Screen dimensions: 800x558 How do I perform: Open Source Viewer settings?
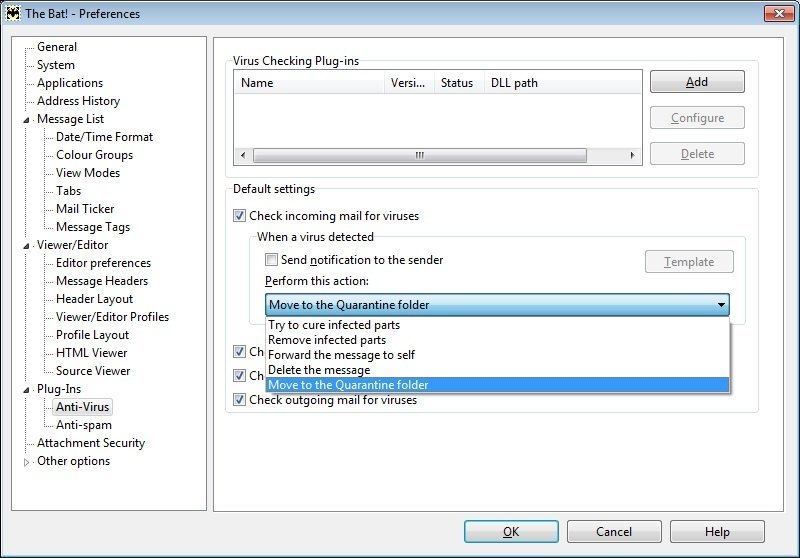tap(93, 371)
